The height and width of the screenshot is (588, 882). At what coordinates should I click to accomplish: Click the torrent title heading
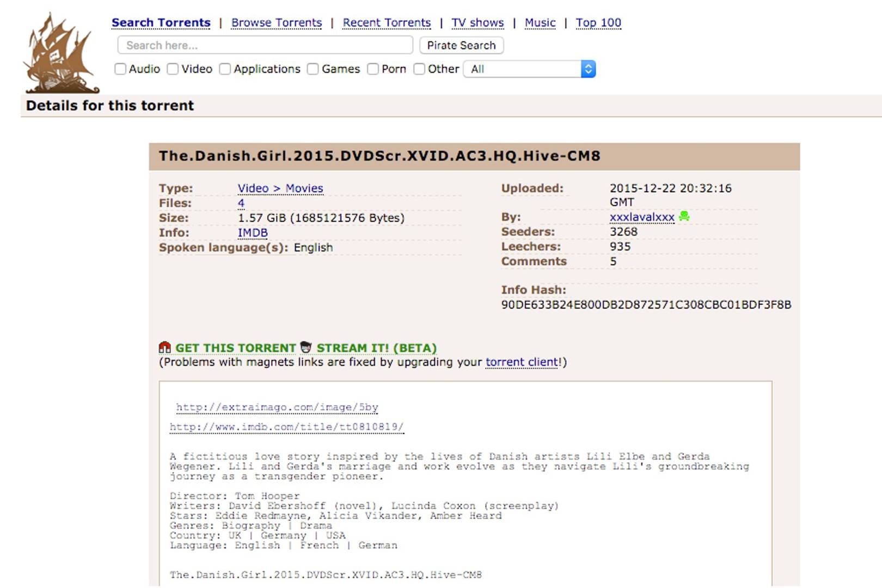coord(379,156)
